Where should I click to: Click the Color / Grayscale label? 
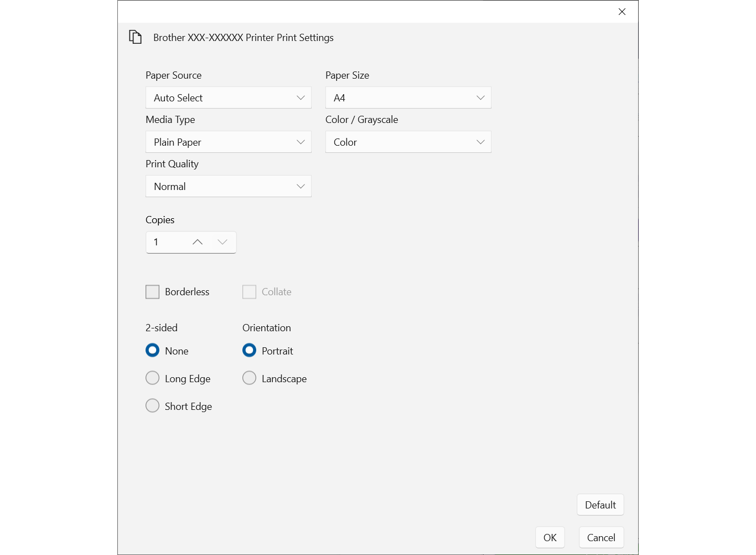click(x=362, y=120)
